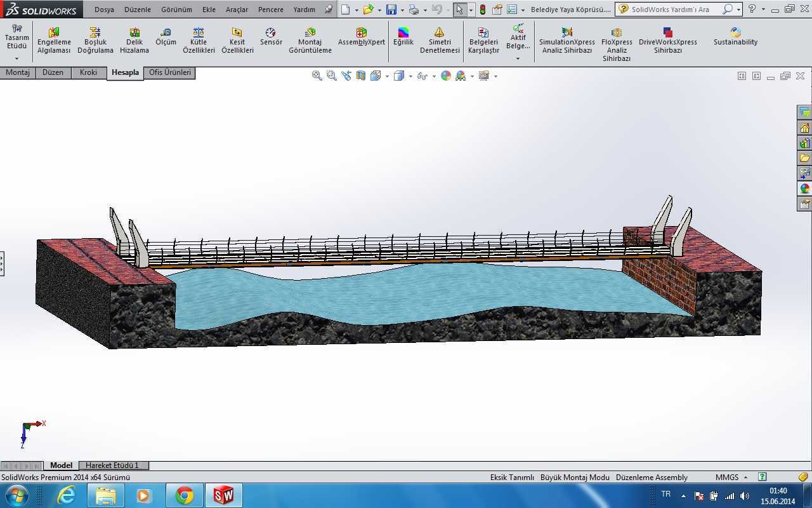Open the Custom Properties task pane tab

[804, 204]
